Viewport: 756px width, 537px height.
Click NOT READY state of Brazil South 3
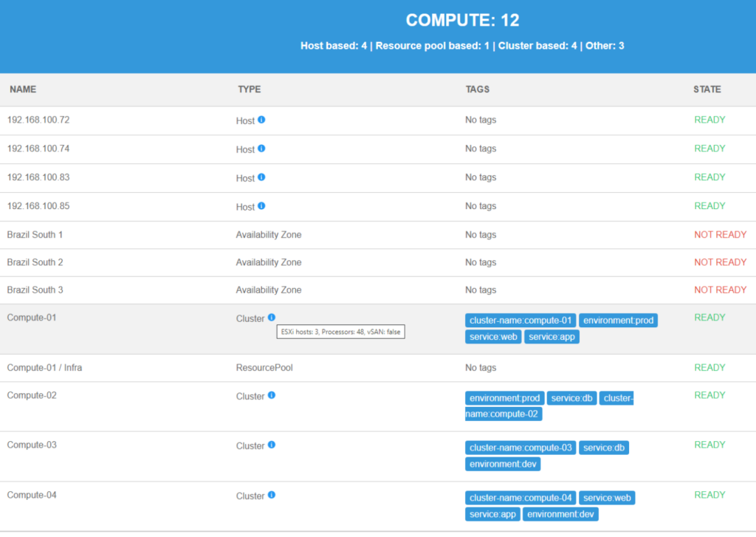click(x=720, y=290)
